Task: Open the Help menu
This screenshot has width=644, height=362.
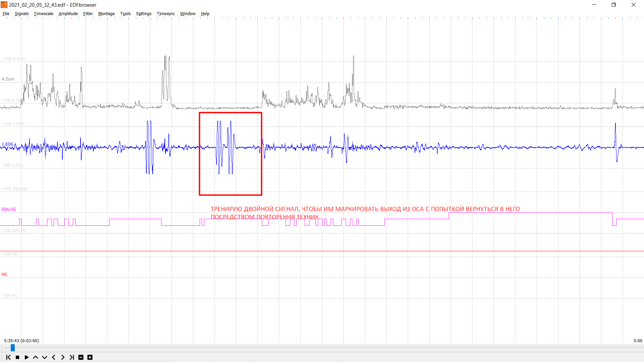Action: pos(205,14)
